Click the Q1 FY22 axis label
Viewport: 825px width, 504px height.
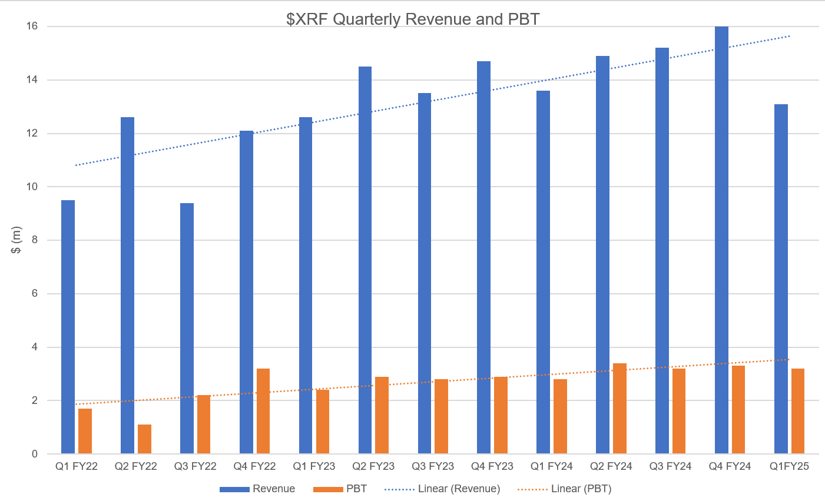tap(77, 466)
